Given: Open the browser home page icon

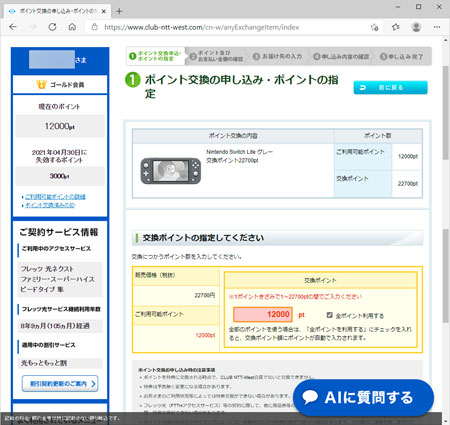Looking at the screenshot, I should pyautogui.click(x=72, y=27).
